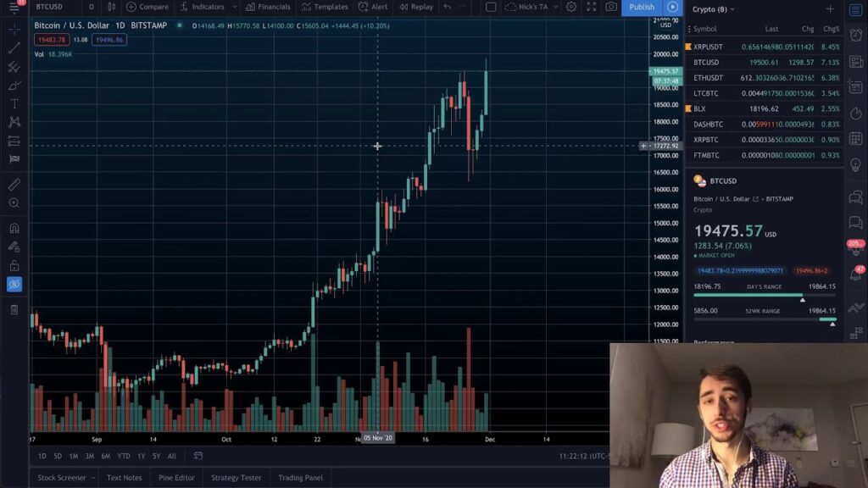868x488 pixels.
Task: Toggle the lock all drawings tool
Action: [14, 265]
